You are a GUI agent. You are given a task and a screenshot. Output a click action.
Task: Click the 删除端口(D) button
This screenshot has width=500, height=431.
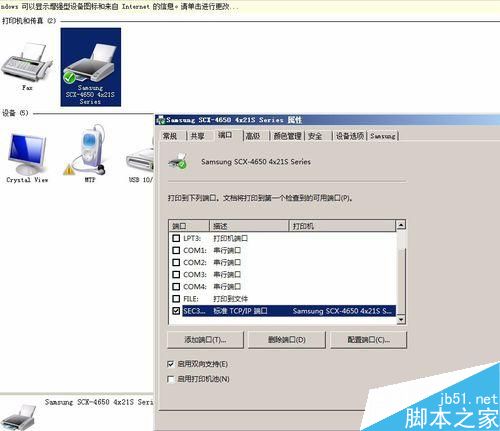coord(287,340)
